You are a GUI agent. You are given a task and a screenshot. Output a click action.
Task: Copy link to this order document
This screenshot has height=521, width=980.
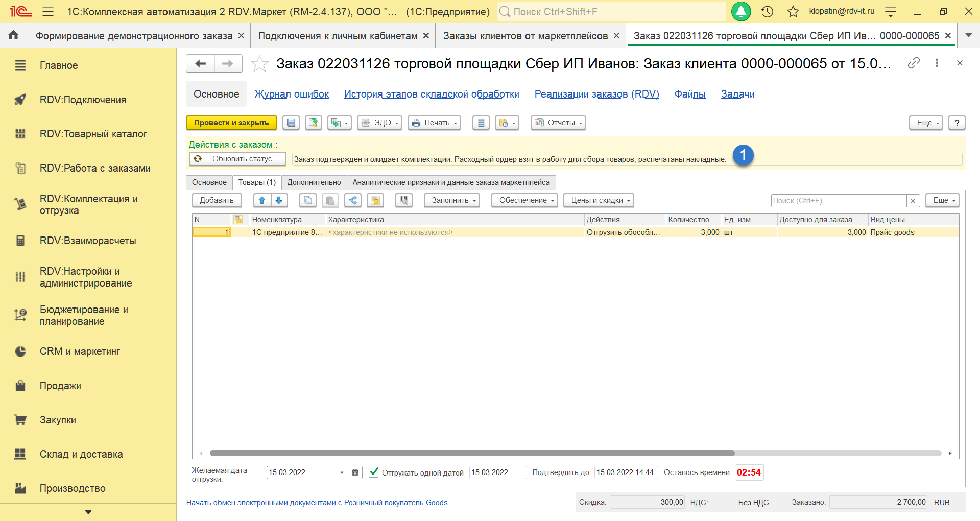[914, 63]
